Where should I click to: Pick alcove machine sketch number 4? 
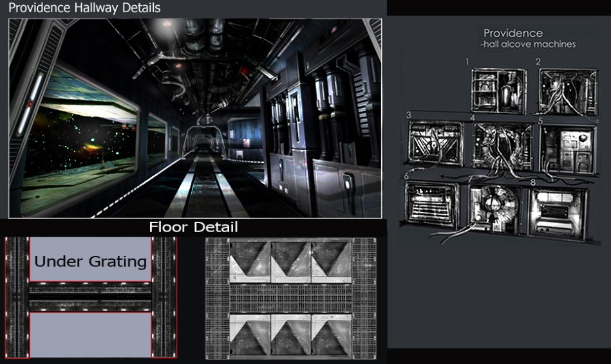point(503,146)
